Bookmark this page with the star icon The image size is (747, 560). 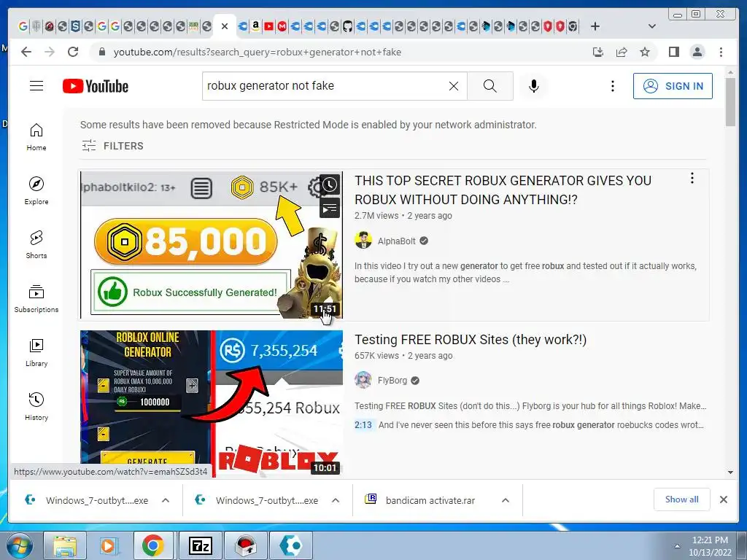pyautogui.click(x=645, y=52)
